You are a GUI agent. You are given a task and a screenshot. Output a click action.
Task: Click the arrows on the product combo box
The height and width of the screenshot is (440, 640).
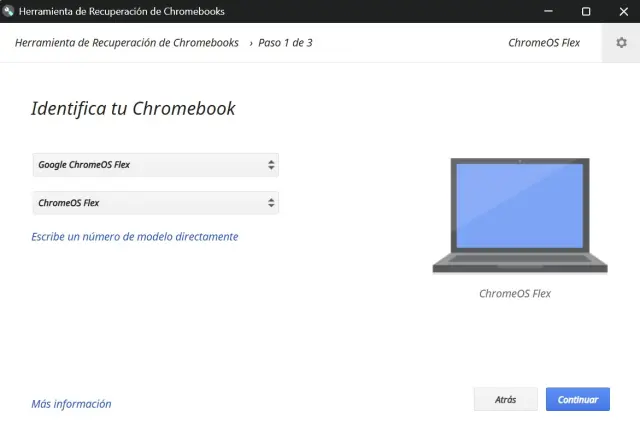[x=271, y=203]
